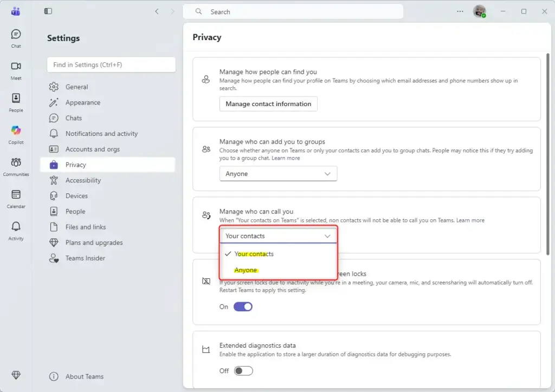The height and width of the screenshot is (392, 555).
Task: Open Devices settings
Action: click(x=108, y=196)
